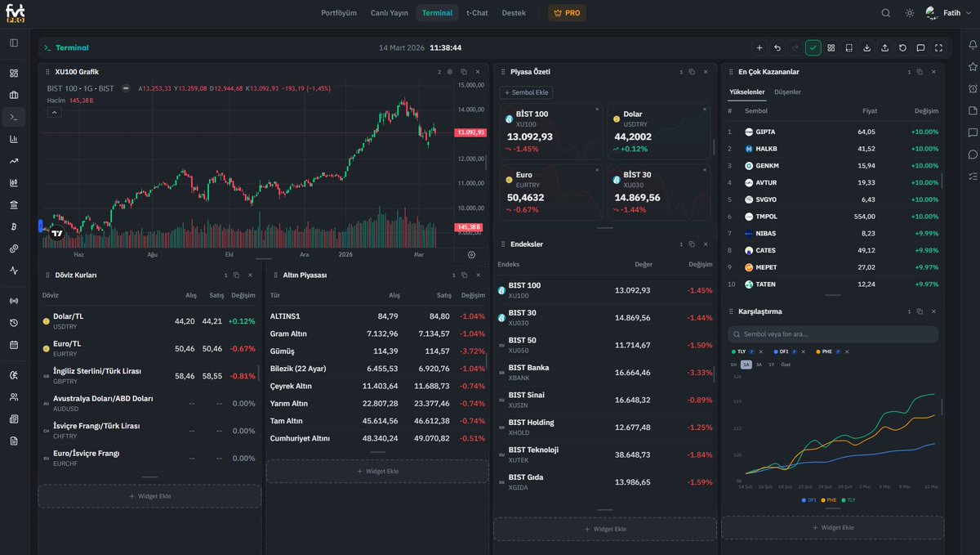Open the search magnifier in top bar

(886, 13)
